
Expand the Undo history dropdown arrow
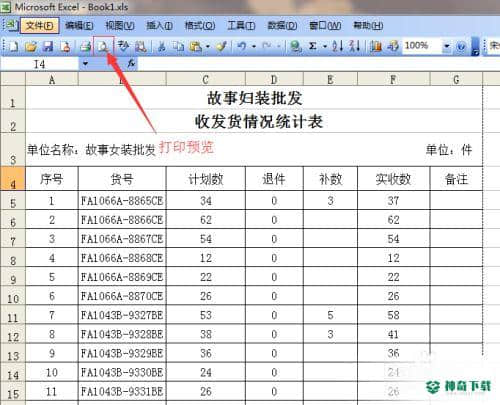pos(254,46)
